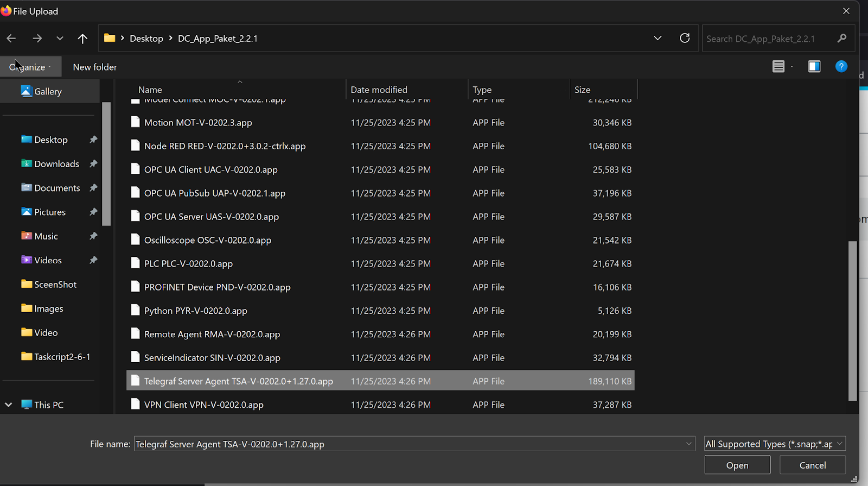The width and height of the screenshot is (868, 486).
Task: Open the Images folder in sidebar
Action: pos(49,308)
